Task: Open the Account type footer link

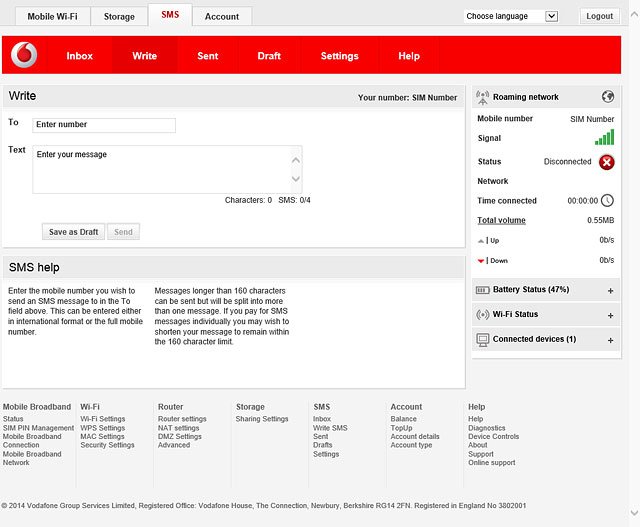Action: (411, 445)
